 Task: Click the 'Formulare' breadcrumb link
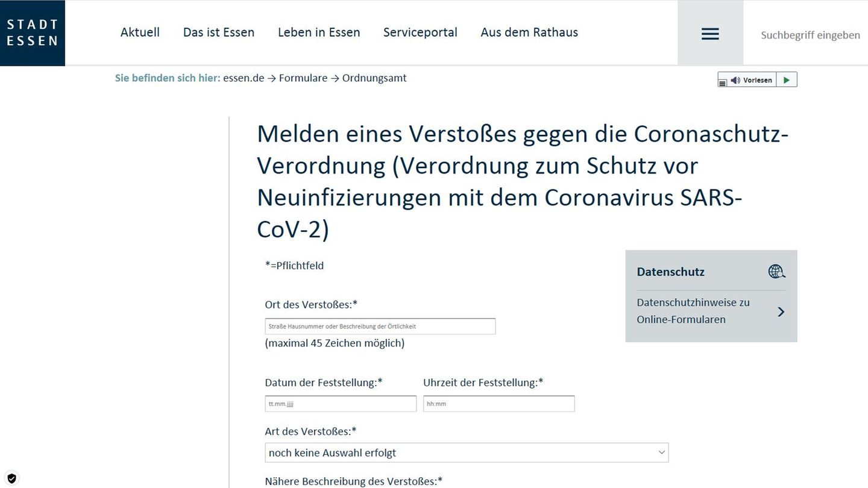coord(303,78)
